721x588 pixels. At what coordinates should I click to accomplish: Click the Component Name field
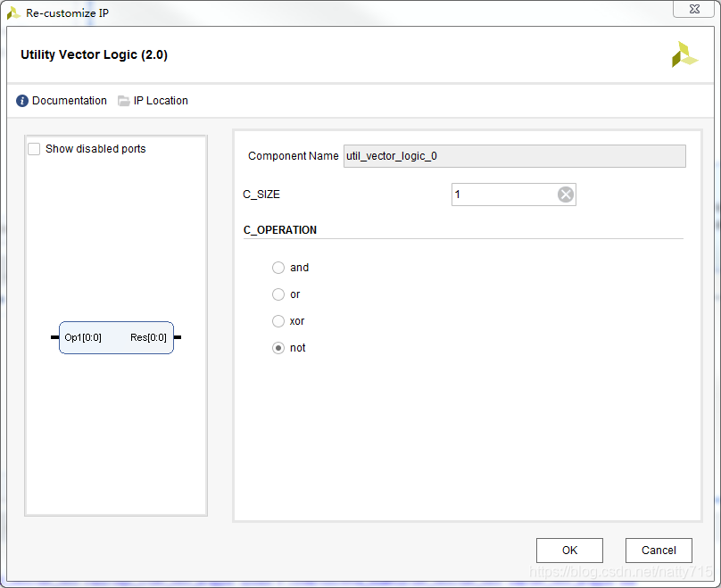[515, 156]
